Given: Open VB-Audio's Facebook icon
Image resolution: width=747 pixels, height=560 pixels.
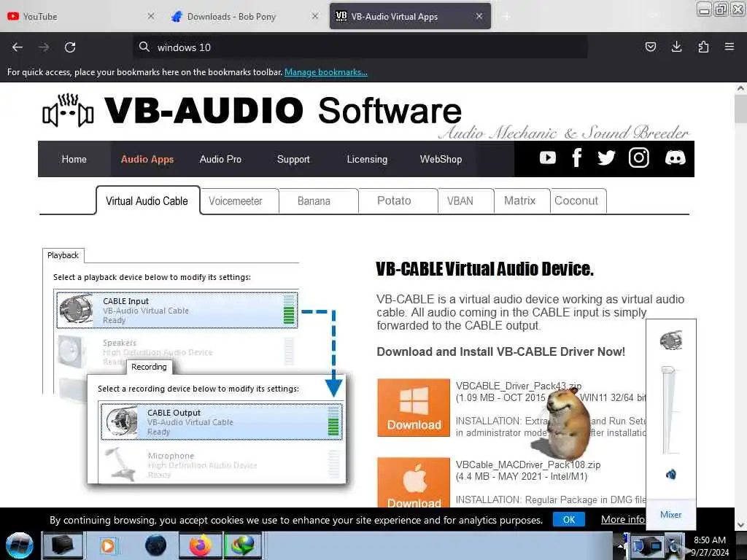Looking at the screenshot, I should point(576,157).
